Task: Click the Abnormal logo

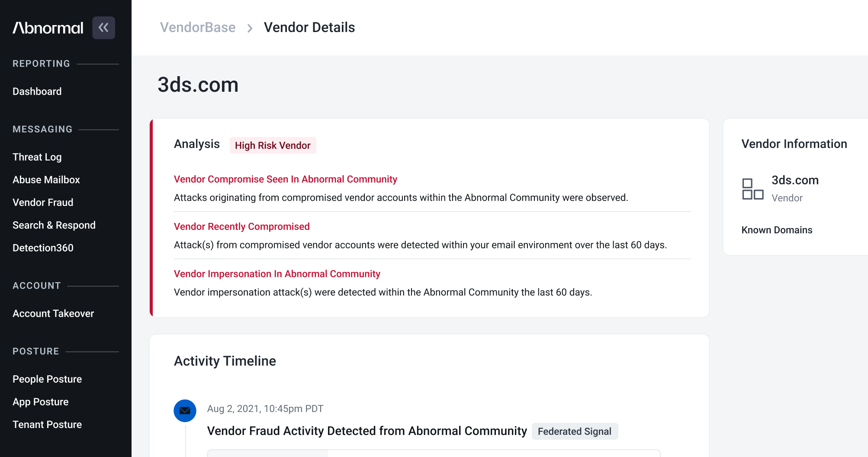Action: pos(48,28)
